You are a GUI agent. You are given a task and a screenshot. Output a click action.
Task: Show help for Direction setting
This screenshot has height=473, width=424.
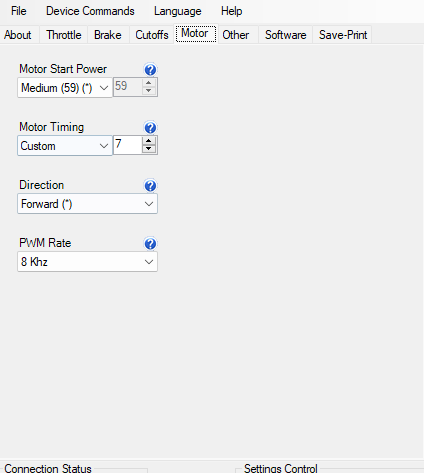pos(150,186)
